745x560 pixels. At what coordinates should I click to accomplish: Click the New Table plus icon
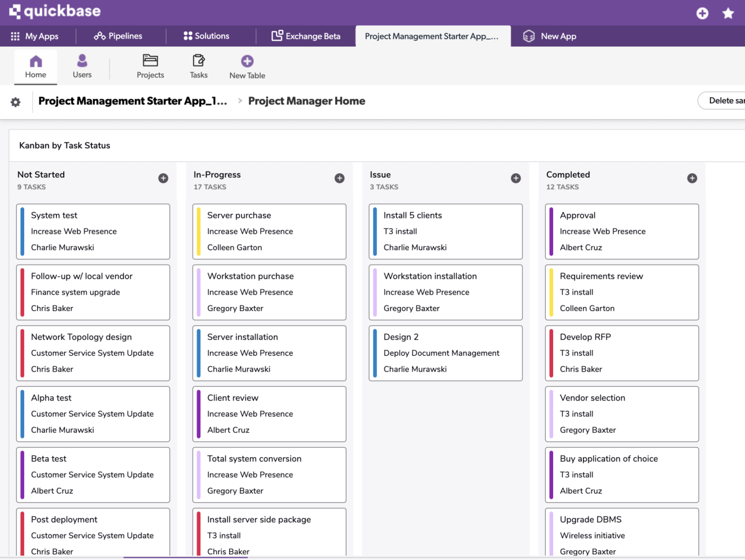point(247,61)
